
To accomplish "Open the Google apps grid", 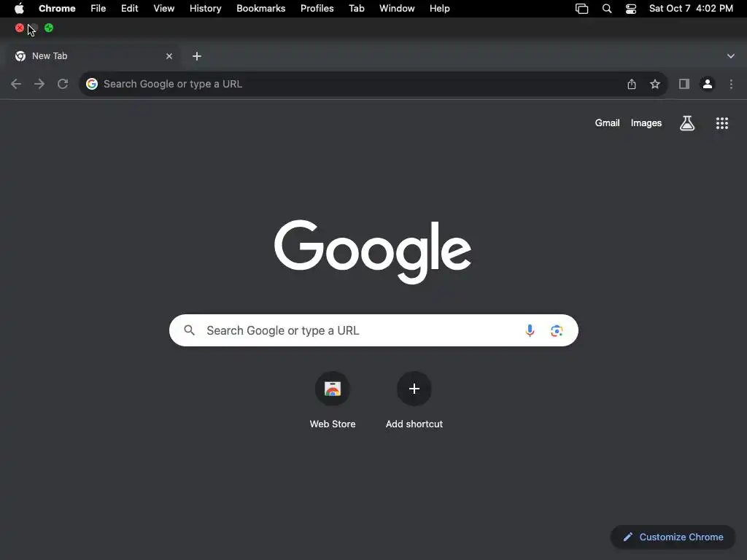I will pos(722,123).
